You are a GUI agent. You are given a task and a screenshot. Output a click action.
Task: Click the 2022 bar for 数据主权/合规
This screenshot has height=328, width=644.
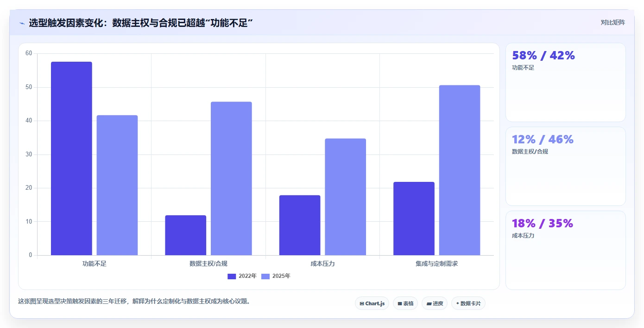(x=186, y=235)
